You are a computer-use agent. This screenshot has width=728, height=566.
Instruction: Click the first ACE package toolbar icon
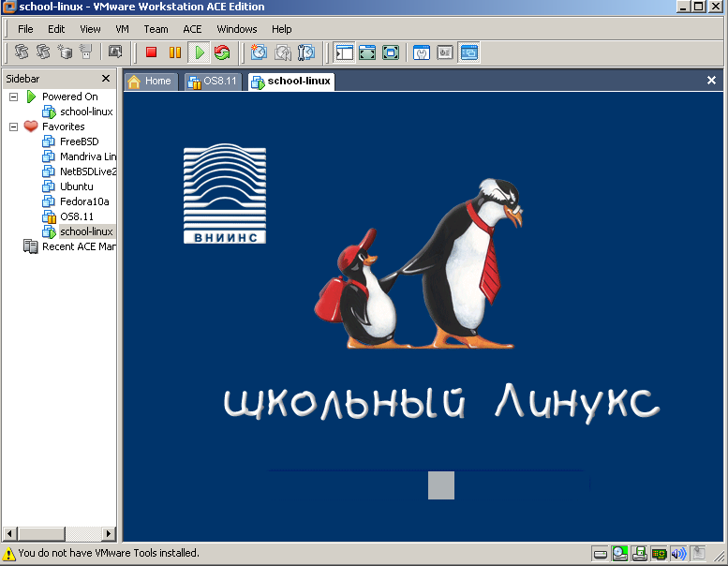tap(22, 52)
